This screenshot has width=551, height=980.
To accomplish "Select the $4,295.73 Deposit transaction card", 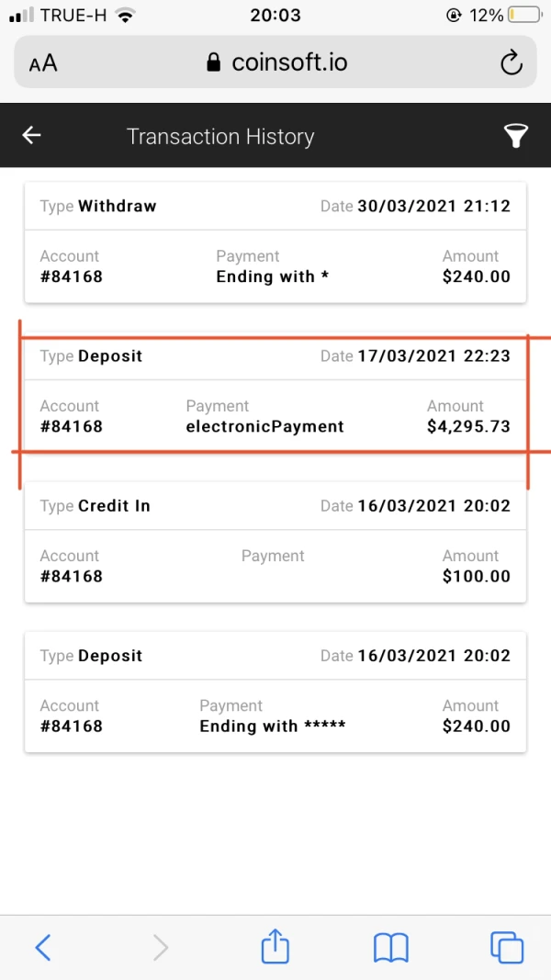I will pos(275,392).
